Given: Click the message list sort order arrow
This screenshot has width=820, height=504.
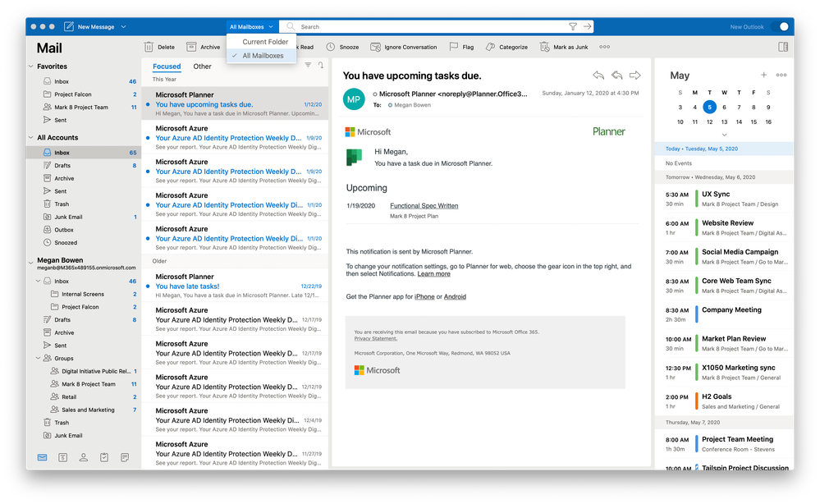Looking at the screenshot, I should coord(321,66).
